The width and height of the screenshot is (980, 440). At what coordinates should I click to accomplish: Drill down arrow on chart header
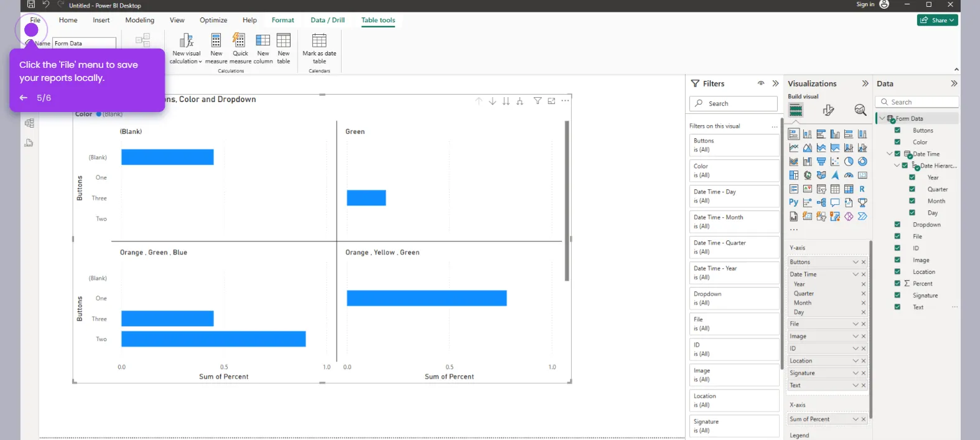coord(492,101)
